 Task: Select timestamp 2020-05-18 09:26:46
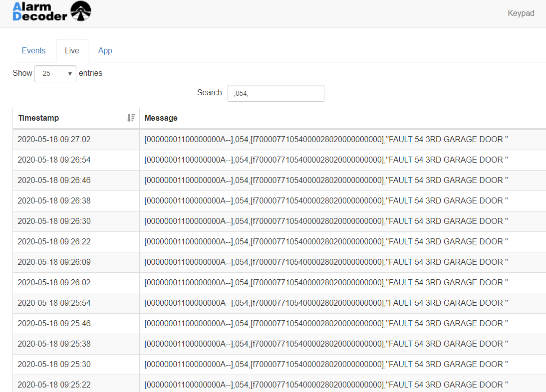point(54,180)
